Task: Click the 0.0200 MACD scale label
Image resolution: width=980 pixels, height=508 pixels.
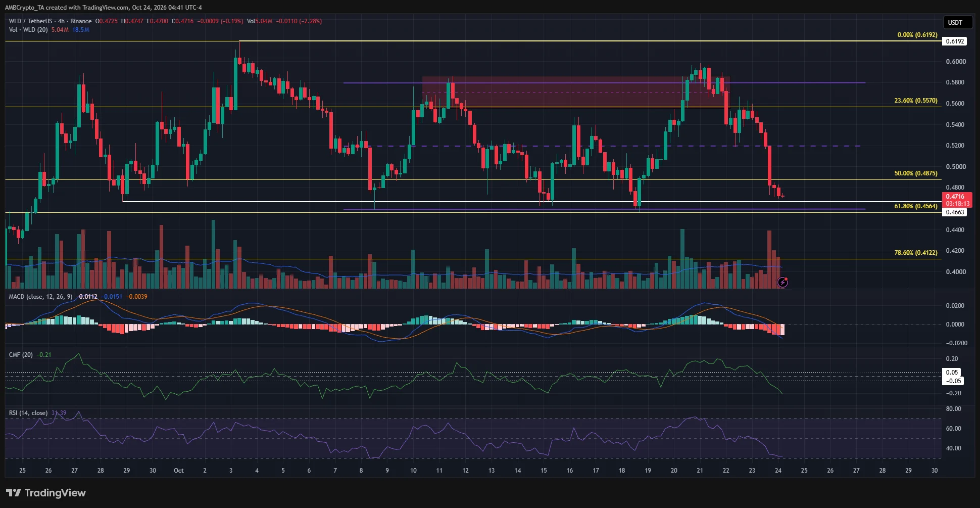Action: click(956, 306)
